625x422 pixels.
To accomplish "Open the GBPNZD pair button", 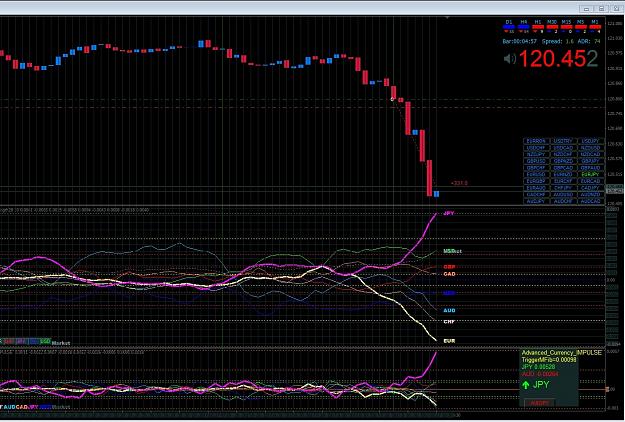I will coord(564,161).
